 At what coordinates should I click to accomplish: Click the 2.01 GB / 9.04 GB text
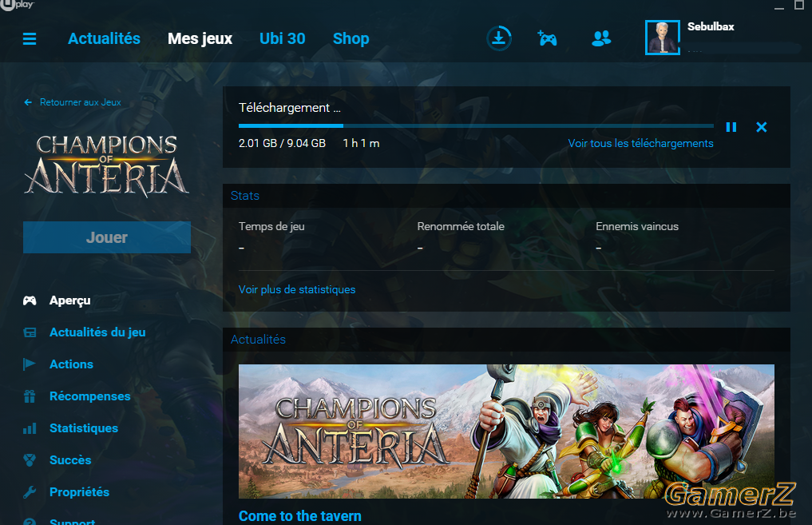click(282, 144)
